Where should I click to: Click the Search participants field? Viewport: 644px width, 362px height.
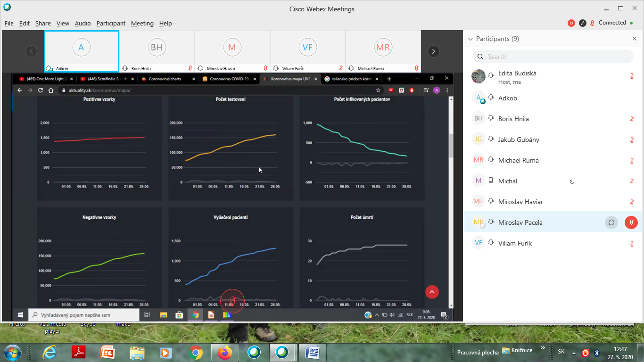(553, 57)
